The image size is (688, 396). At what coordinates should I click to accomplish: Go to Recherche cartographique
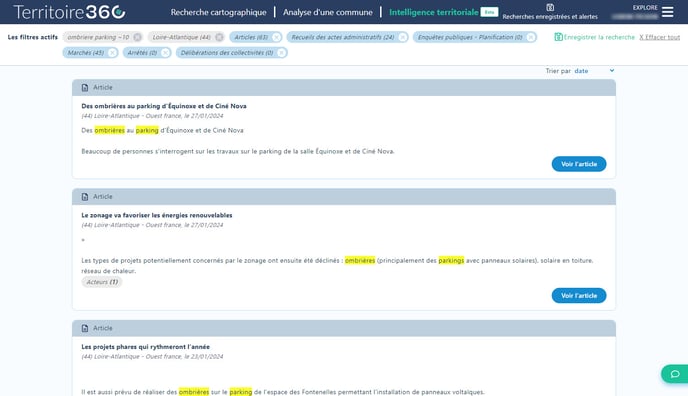pos(219,12)
